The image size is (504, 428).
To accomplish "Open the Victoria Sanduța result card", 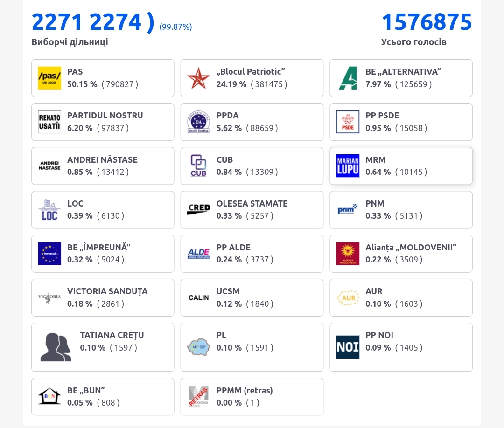I will [x=103, y=297].
